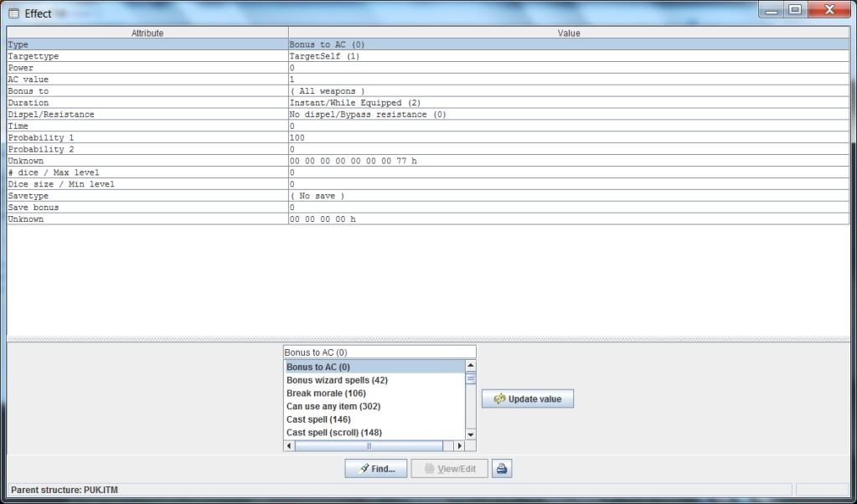Viewport: 857px width, 504px height.
Task: Select the Targettype row in the table
Action: tap(147, 56)
